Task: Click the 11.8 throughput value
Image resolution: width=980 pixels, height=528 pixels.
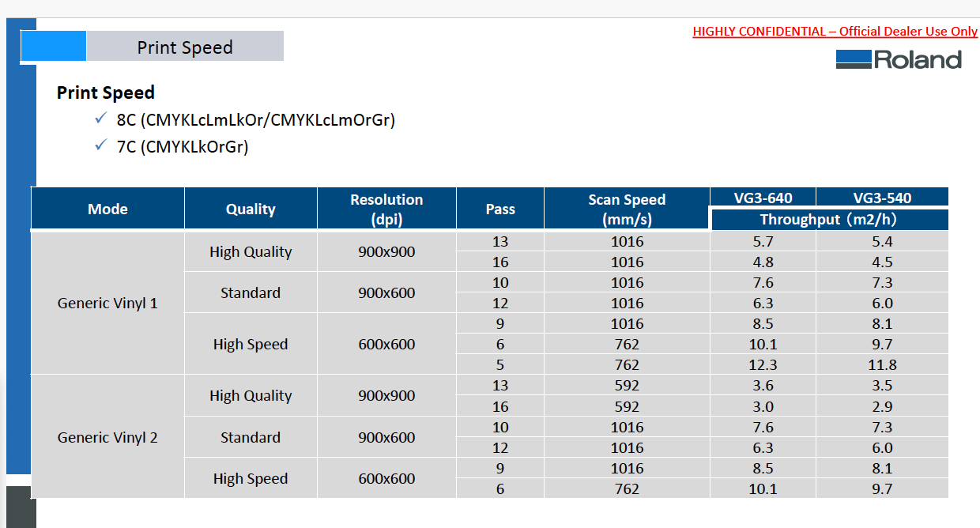Action: coord(882,364)
